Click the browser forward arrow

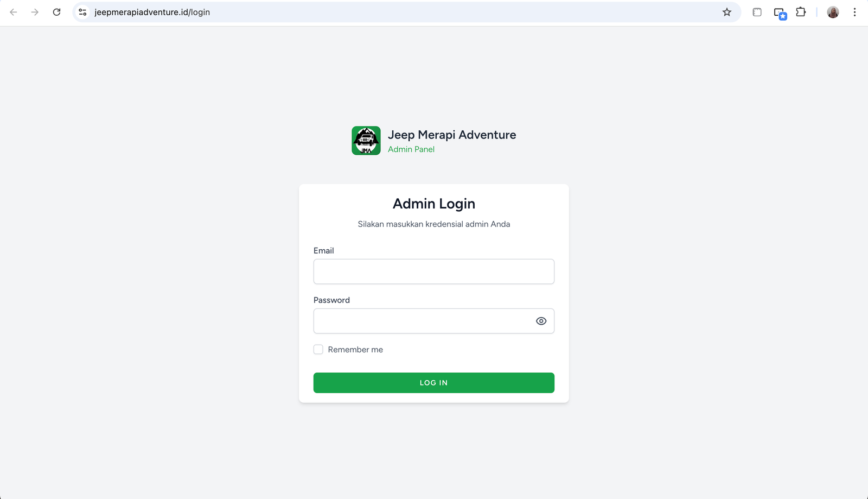35,12
